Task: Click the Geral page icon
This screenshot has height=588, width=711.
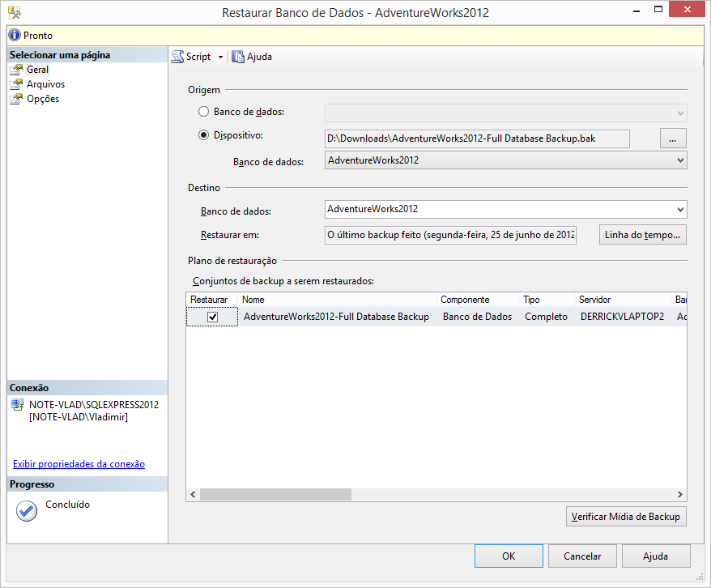Action: (x=16, y=70)
